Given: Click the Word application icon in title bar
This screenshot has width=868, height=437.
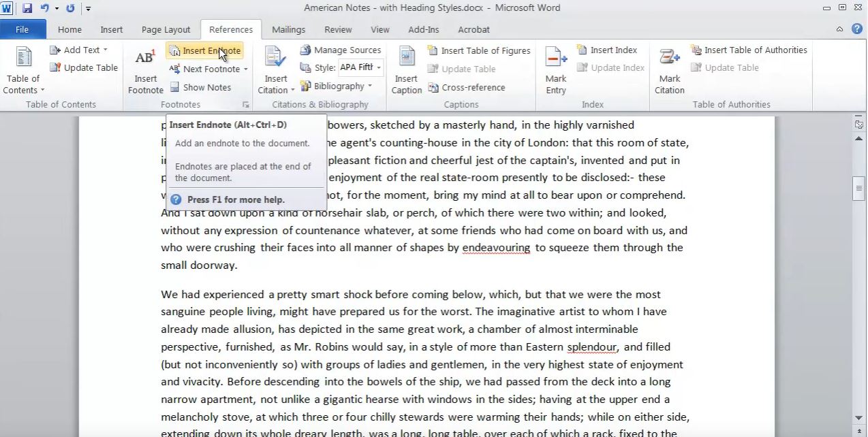Looking at the screenshot, I should click(x=7, y=8).
